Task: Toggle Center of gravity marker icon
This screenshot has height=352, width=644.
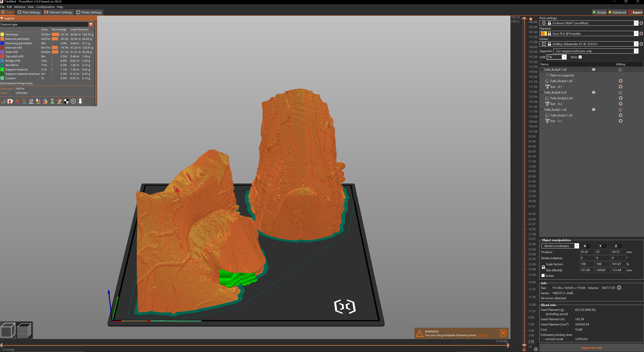Action: tap(66, 101)
